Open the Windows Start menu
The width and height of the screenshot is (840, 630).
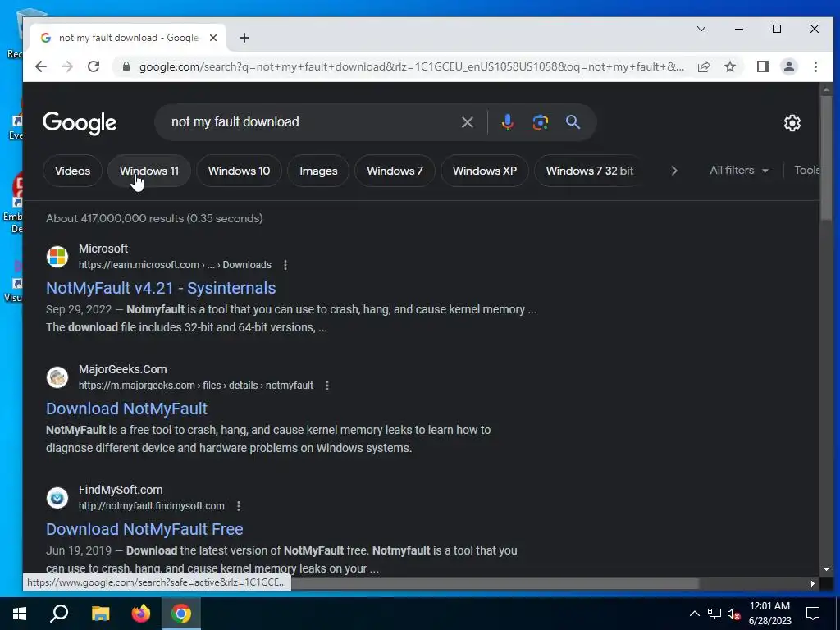tap(20, 614)
